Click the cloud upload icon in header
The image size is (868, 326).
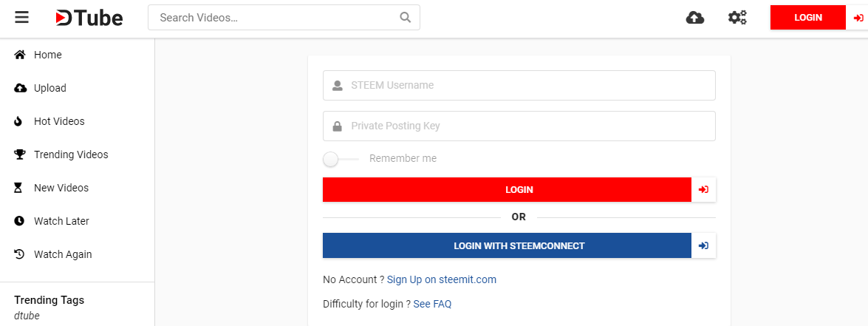[x=694, y=18]
